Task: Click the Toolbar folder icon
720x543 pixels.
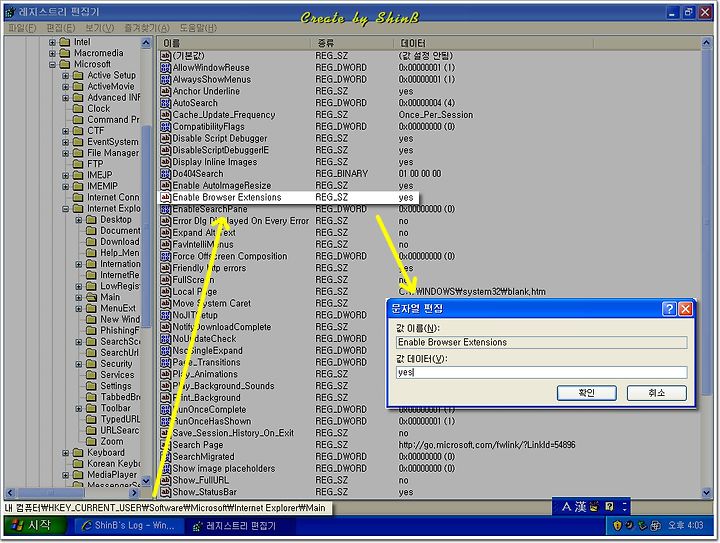Action: 91,408
